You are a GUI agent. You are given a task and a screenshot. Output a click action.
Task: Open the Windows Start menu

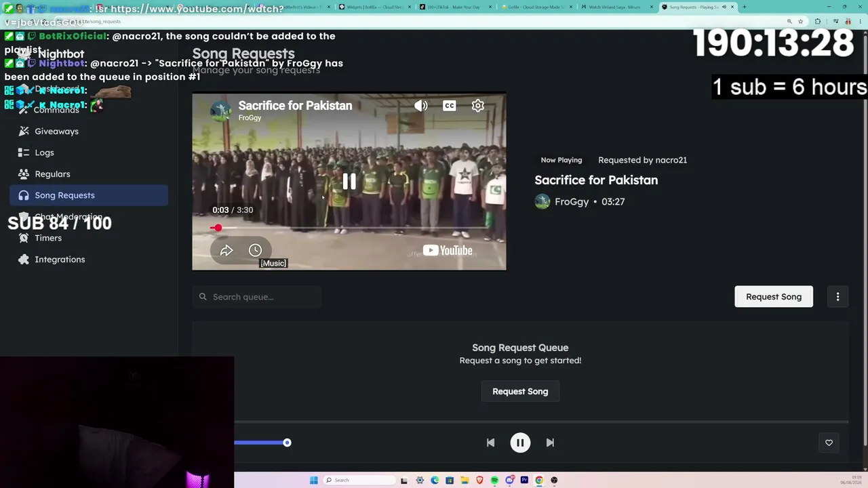pyautogui.click(x=313, y=481)
